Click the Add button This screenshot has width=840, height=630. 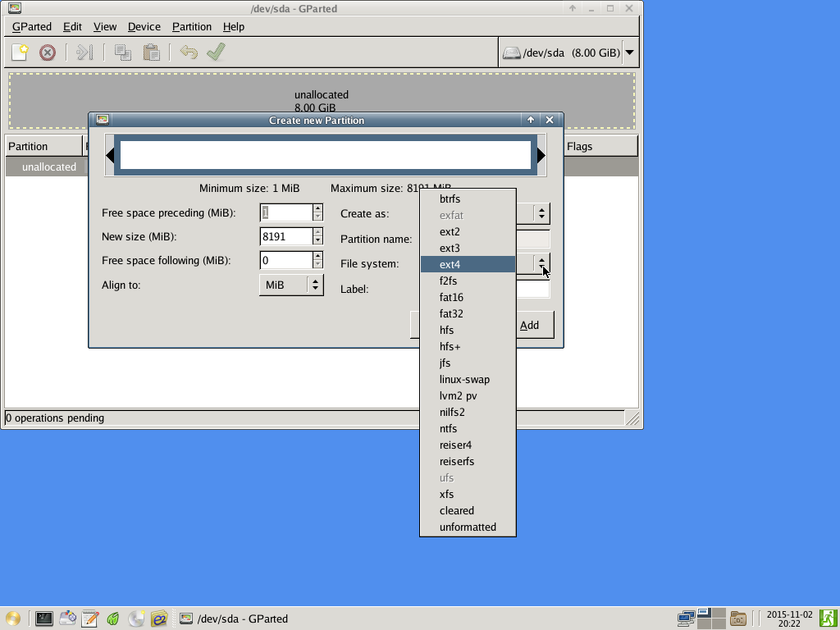point(530,325)
